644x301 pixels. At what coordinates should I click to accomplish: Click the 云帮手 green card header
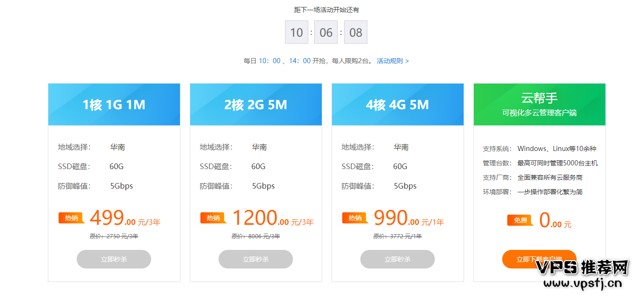click(x=539, y=105)
